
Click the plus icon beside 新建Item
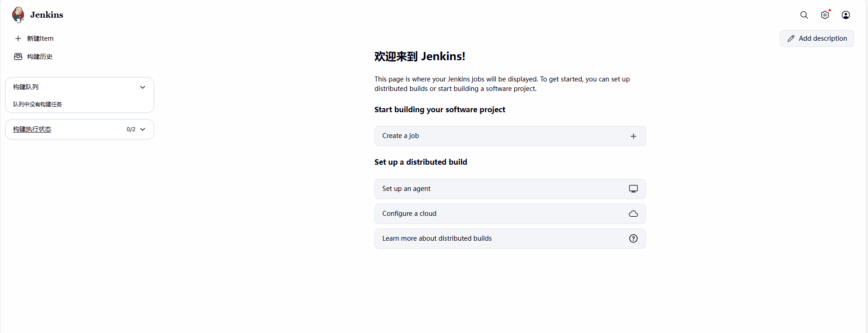pos(18,38)
